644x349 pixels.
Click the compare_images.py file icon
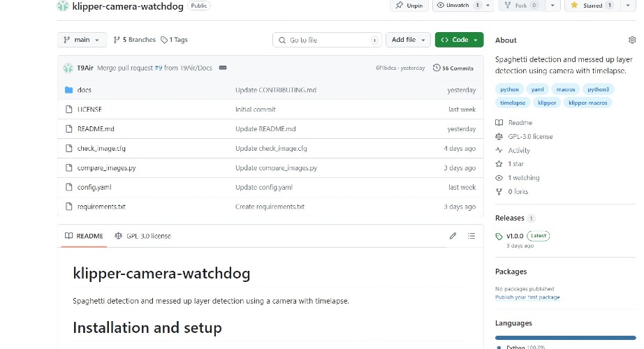click(x=68, y=168)
